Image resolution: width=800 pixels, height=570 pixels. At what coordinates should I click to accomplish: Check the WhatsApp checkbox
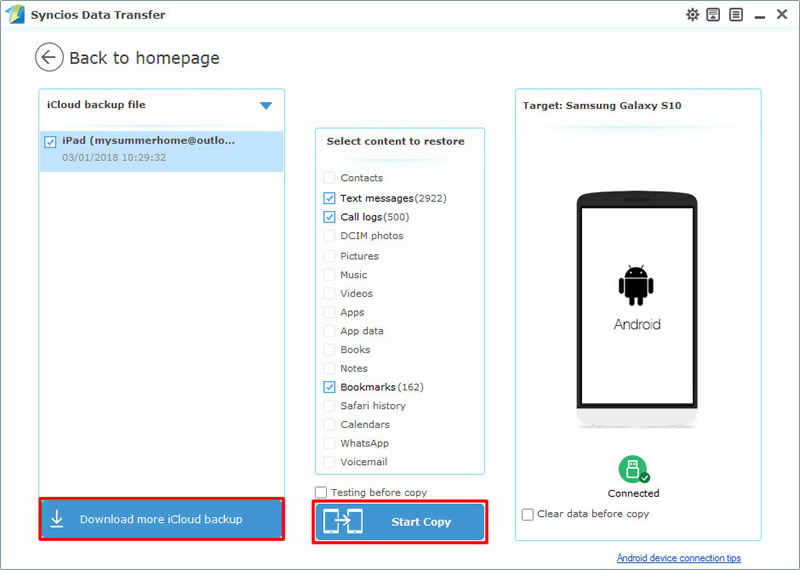(x=329, y=443)
